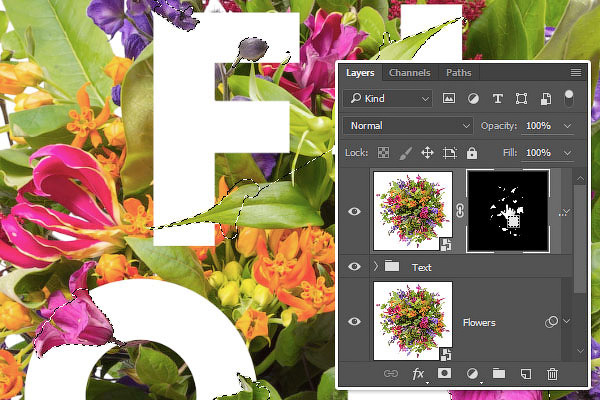The height and width of the screenshot is (400, 600).
Task: Lock all padlock icon
Action: pyautogui.click(x=472, y=153)
